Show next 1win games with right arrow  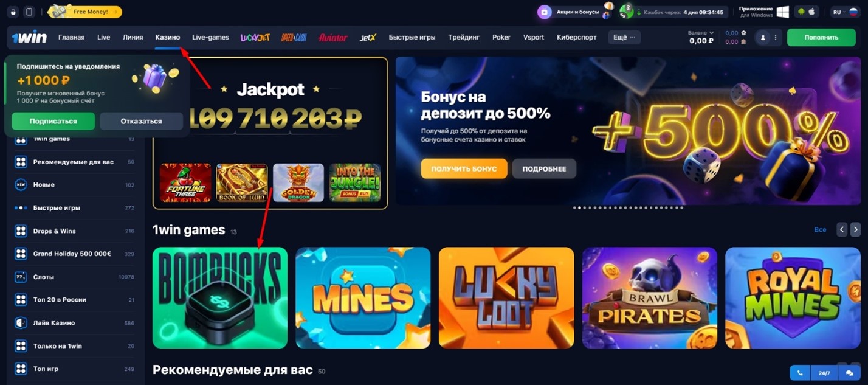pyautogui.click(x=855, y=229)
